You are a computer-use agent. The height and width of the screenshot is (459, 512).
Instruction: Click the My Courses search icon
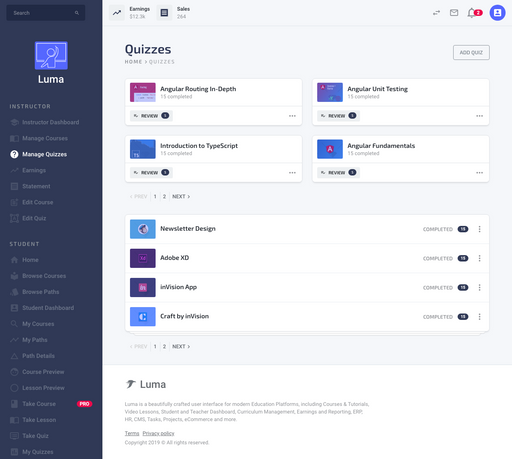(x=14, y=324)
